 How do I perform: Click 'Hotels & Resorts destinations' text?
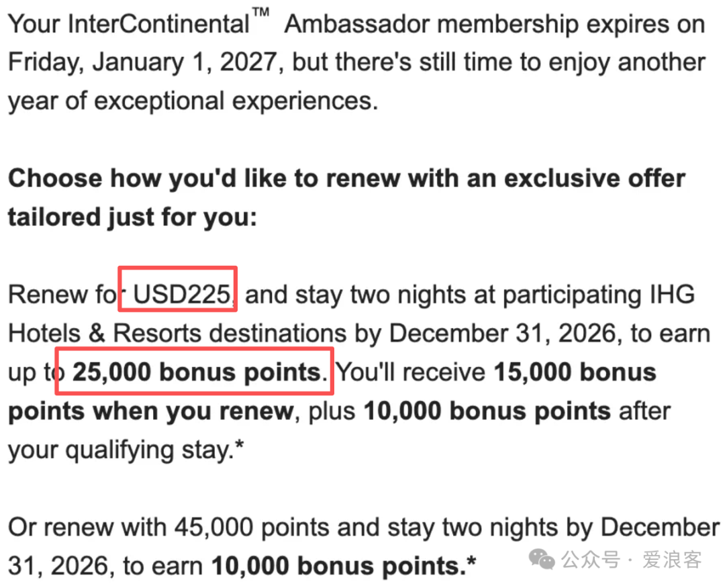click(x=177, y=334)
